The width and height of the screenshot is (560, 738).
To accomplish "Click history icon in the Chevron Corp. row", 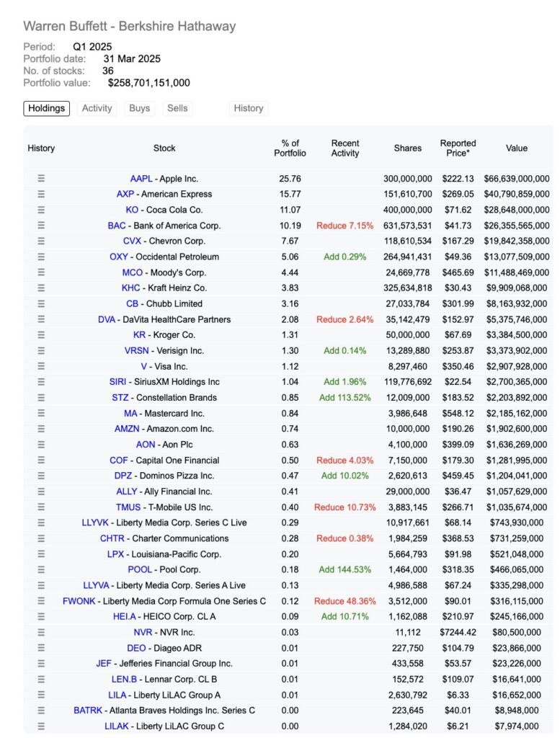I will [41, 241].
